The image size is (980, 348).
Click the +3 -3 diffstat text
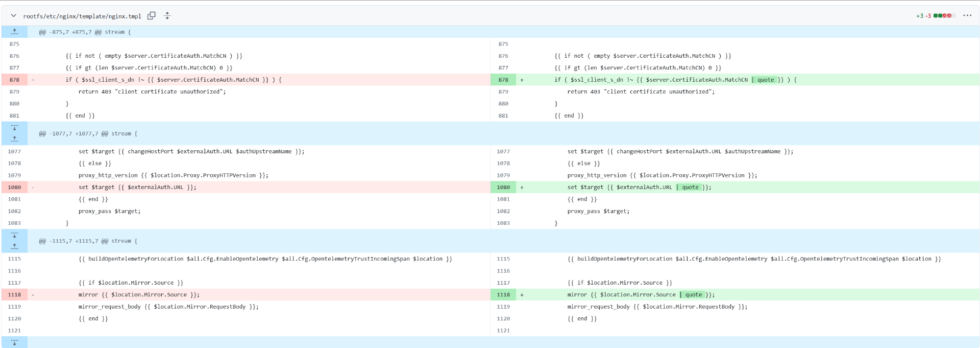pos(923,16)
